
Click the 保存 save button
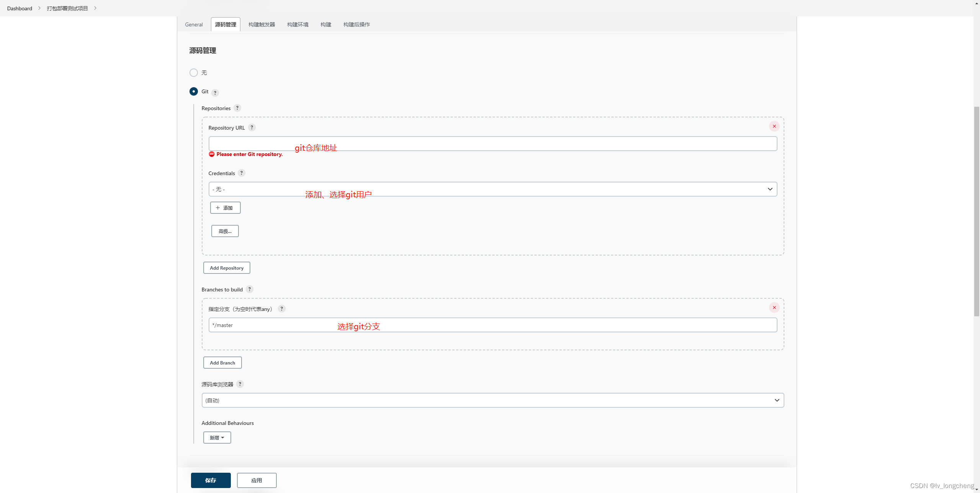[211, 480]
